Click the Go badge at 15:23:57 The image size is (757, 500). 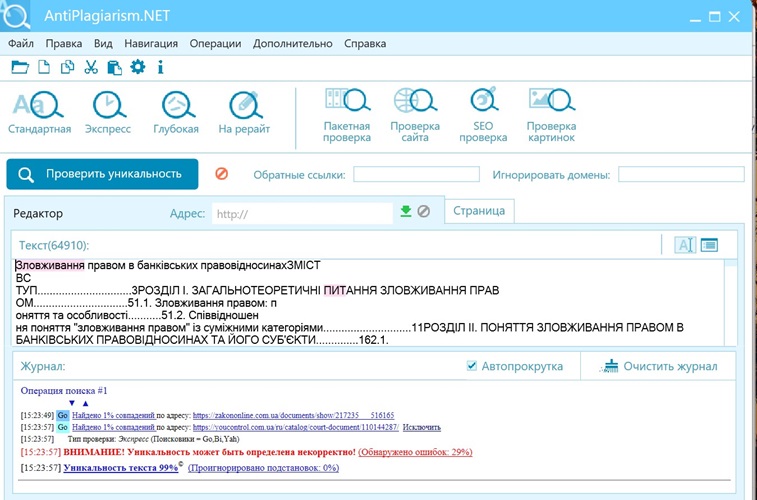63,427
